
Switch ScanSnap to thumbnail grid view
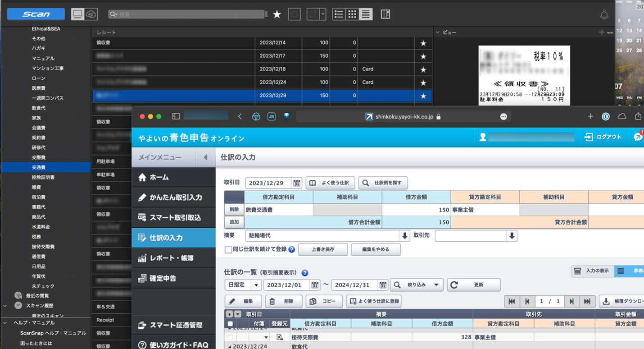point(352,14)
